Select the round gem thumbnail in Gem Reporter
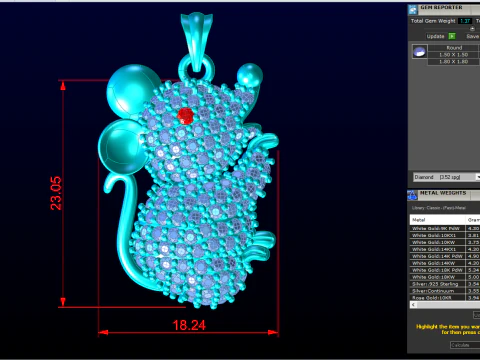This screenshot has width=480, height=360. click(x=419, y=52)
